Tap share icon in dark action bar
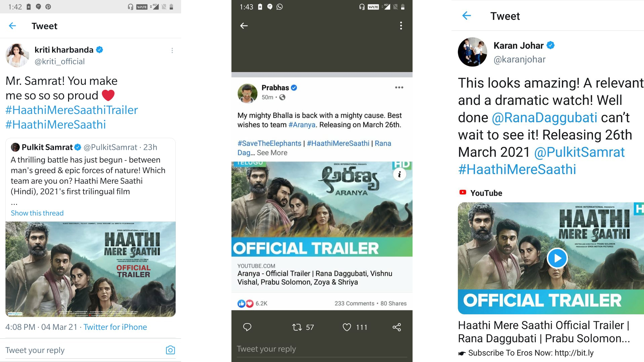The image size is (644, 362). [x=397, y=327]
